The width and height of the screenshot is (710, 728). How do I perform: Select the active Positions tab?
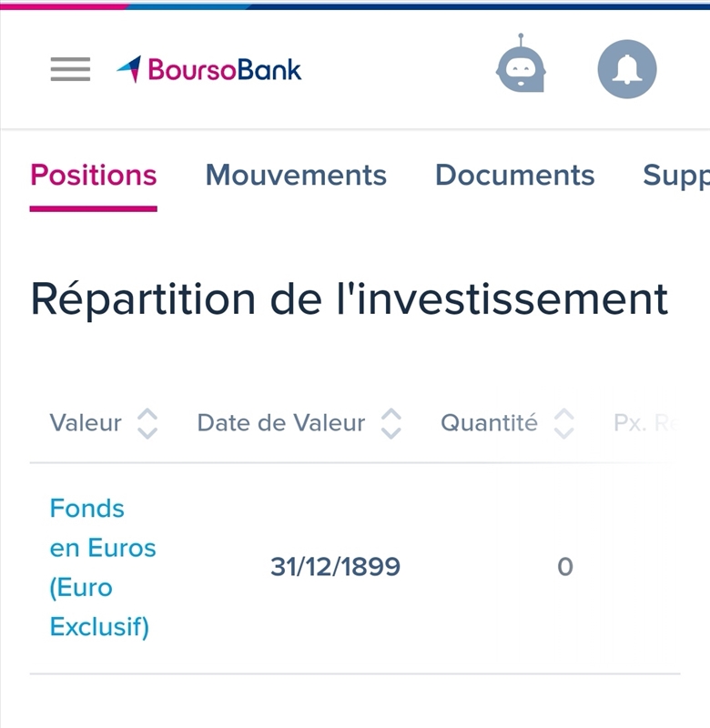(x=93, y=176)
